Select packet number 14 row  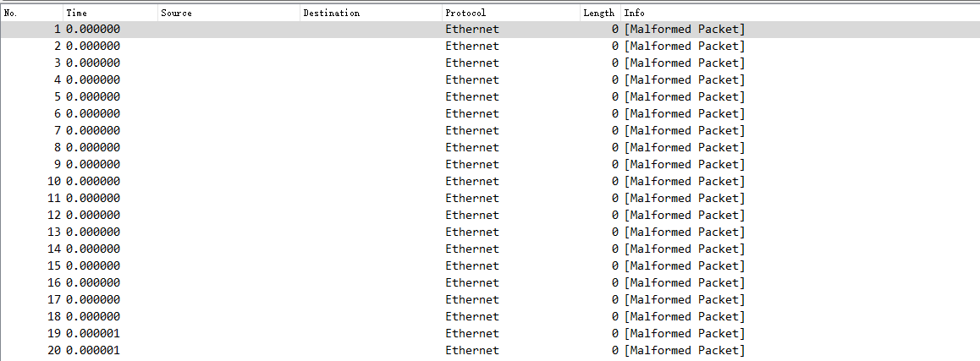(x=490, y=249)
